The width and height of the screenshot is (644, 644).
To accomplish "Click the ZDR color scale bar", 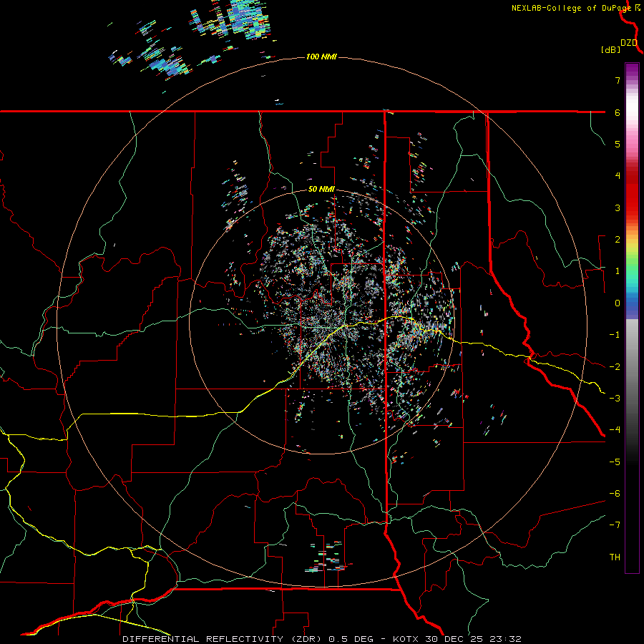I will (632, 318).
